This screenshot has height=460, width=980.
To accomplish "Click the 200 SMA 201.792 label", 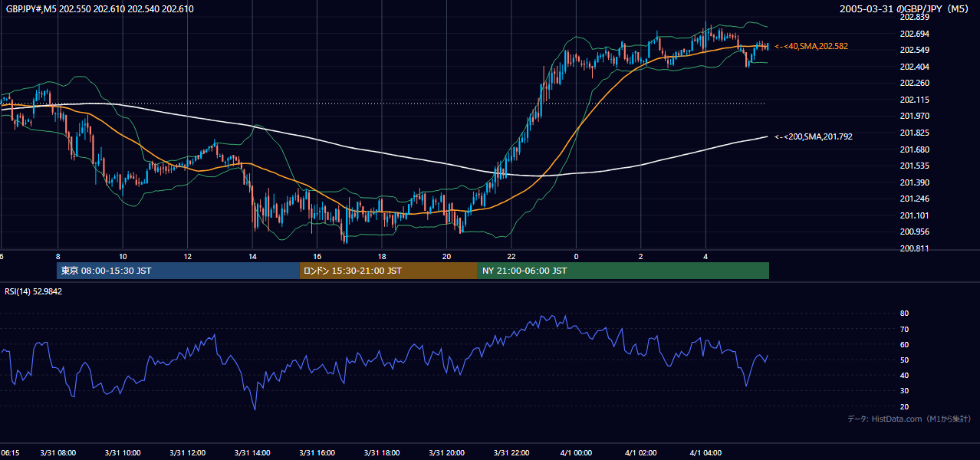I will point(813,136).
